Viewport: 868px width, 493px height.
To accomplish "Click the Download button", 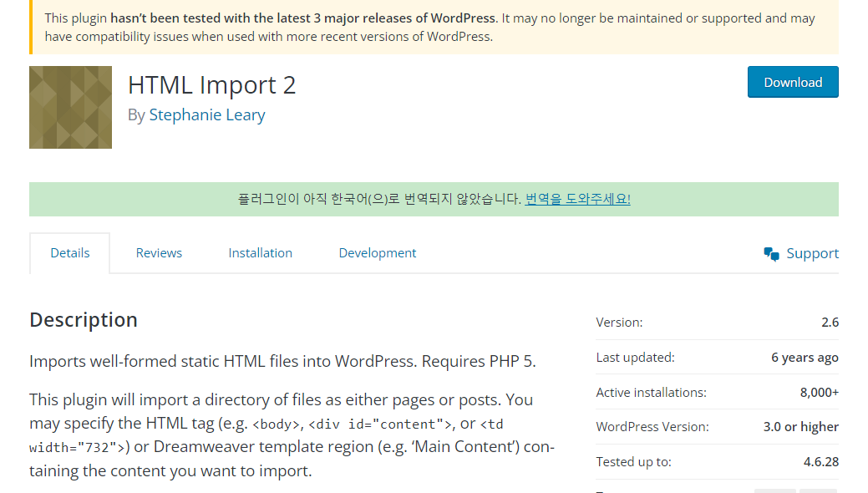I will pyautogui.click(x=793, y=82).
